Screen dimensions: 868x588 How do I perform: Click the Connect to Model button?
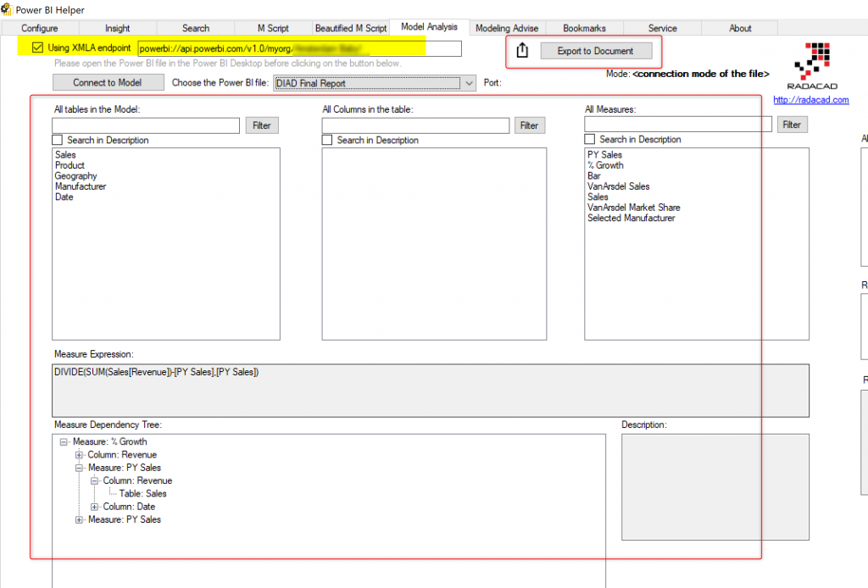[107, 82]
